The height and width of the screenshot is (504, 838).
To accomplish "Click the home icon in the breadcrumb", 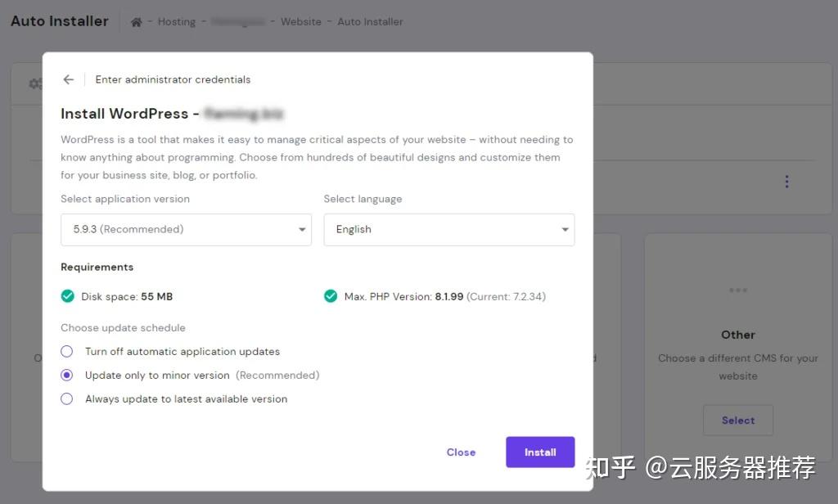I will point(137,22).
